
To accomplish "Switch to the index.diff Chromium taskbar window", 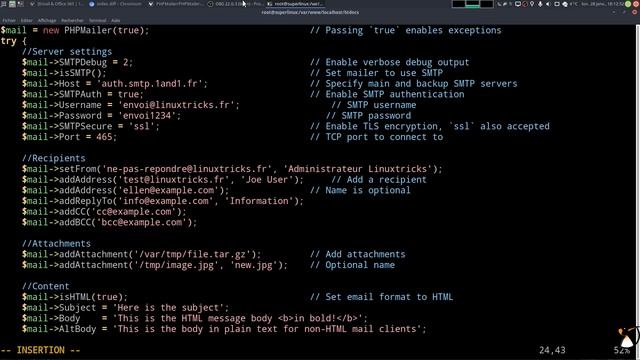I will pos(116,4).
